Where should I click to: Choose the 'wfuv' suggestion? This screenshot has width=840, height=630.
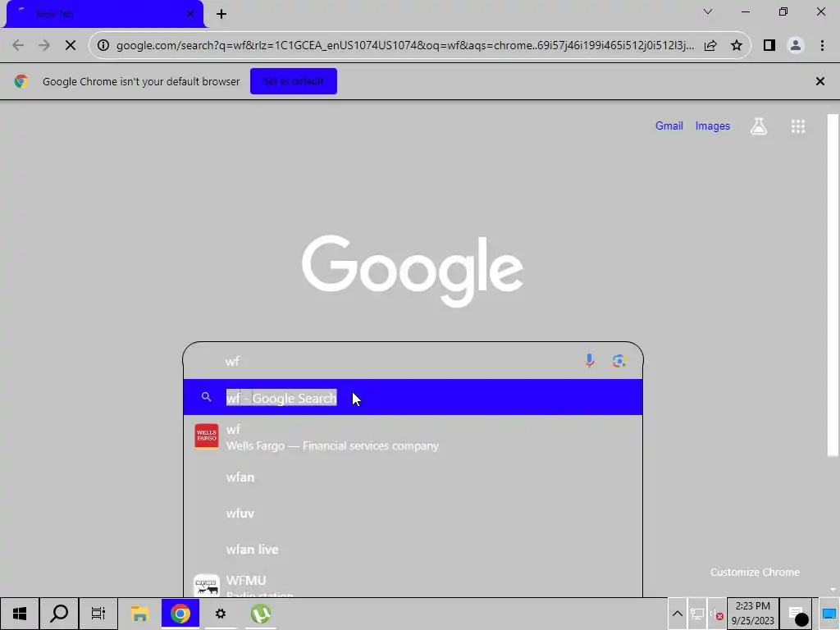click(x=413, y=514)
